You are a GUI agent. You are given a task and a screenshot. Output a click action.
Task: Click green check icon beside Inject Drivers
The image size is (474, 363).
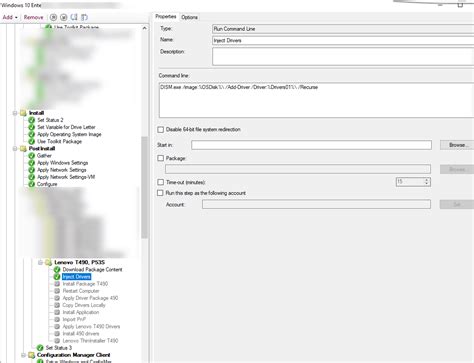57,277
